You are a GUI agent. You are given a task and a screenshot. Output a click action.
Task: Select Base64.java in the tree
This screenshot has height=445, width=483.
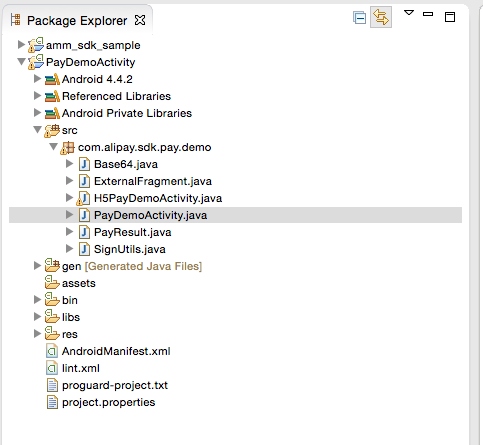click(x=126, y=164)
